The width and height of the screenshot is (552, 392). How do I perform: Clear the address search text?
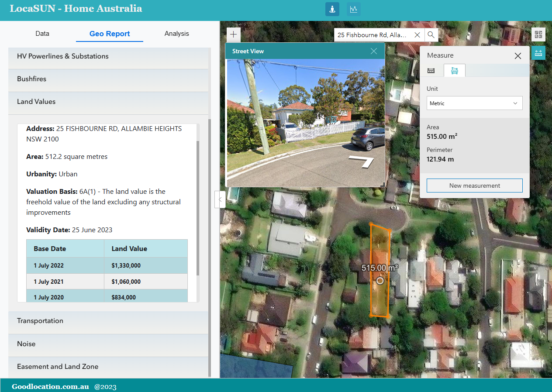[x=417, y=35]
